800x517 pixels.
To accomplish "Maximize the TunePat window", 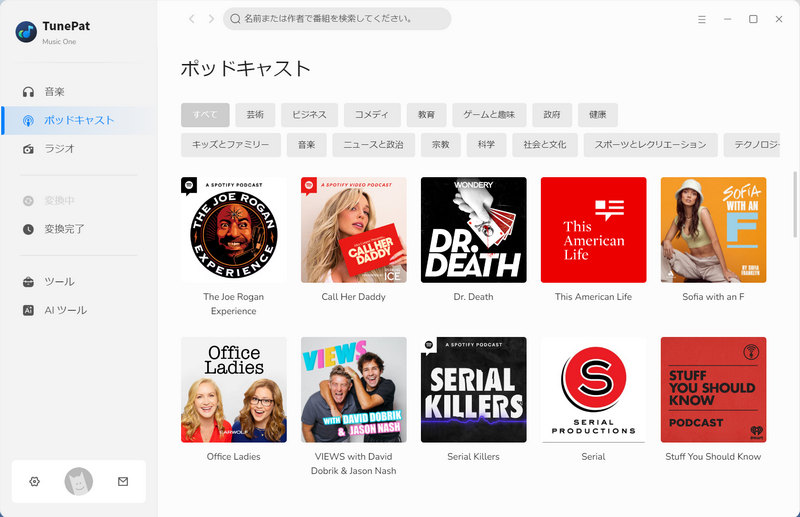I will point(753,19).
